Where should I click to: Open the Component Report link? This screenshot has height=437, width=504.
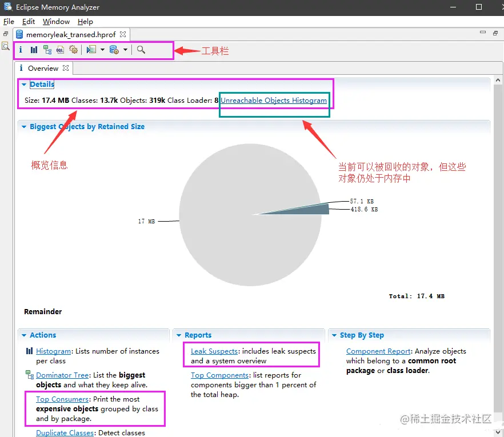[378, 351]
